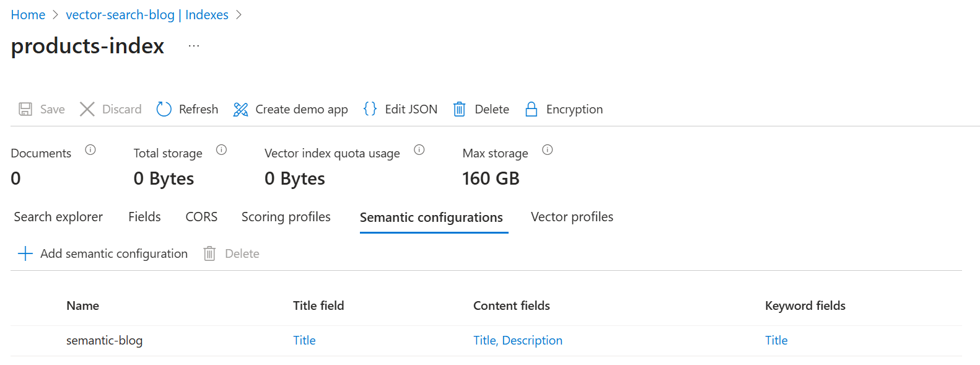The image size is (980, 365).
Task: Click the Discard label in the toolbar
Action: point(122,109)
